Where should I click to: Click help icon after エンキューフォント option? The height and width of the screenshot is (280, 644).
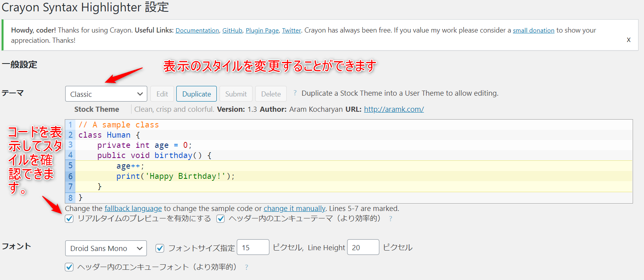[247, 267]
